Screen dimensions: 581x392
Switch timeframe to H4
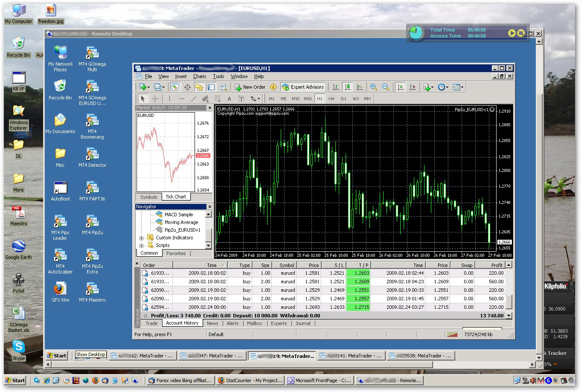point(331,99)
